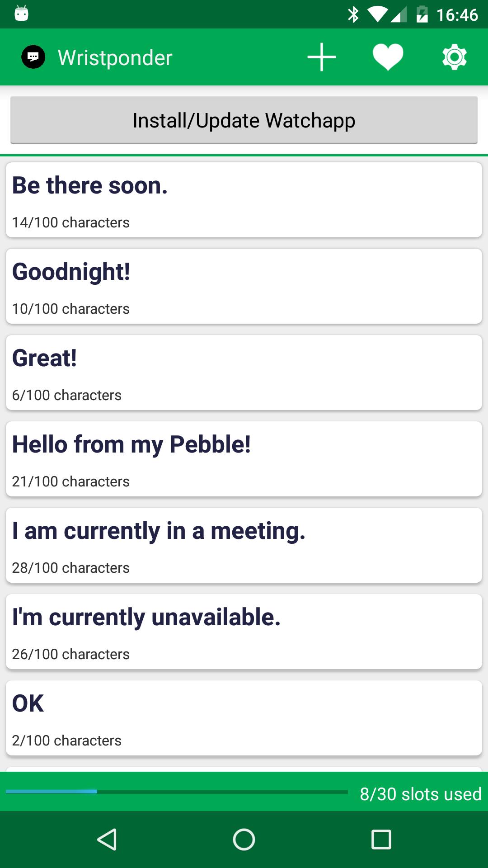Screen dimensions: 488x868
Task: Tap the heart icon in toolbar
Action: [388, 57]
